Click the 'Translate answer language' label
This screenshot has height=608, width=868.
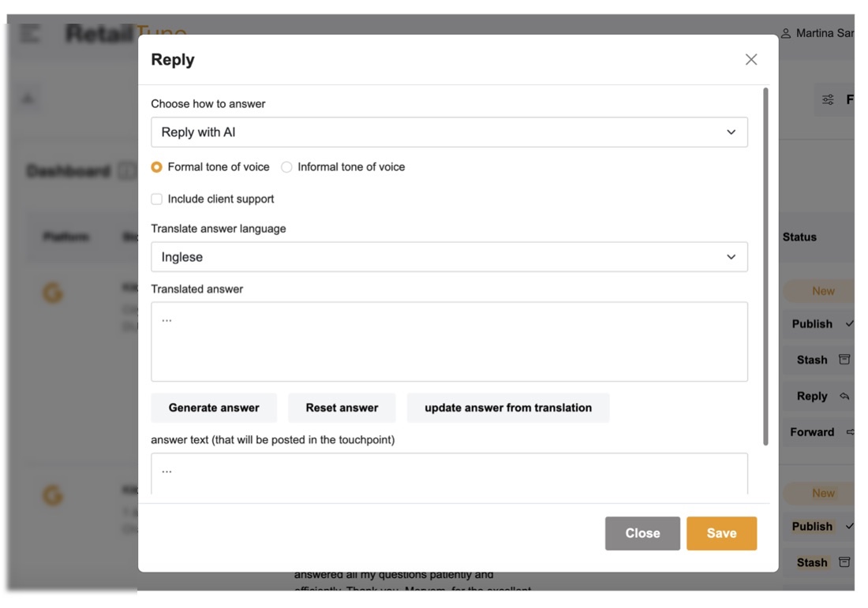click(x=219, y=229)
